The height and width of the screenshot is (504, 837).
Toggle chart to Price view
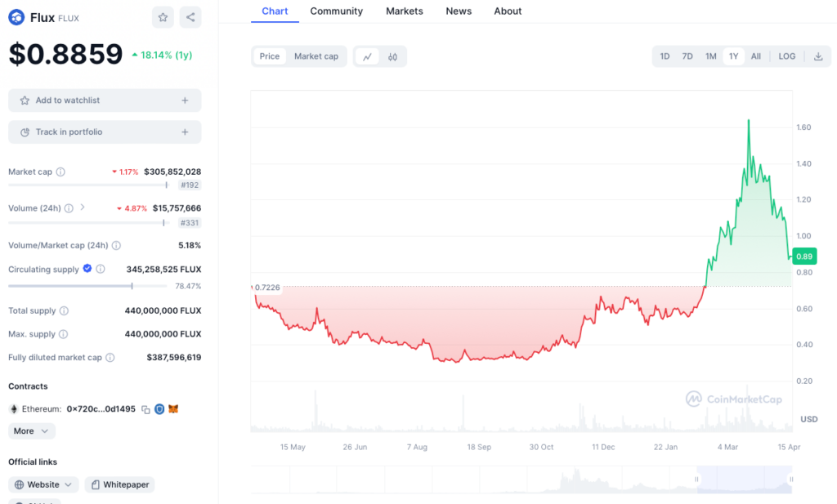(x=270, y=56)
